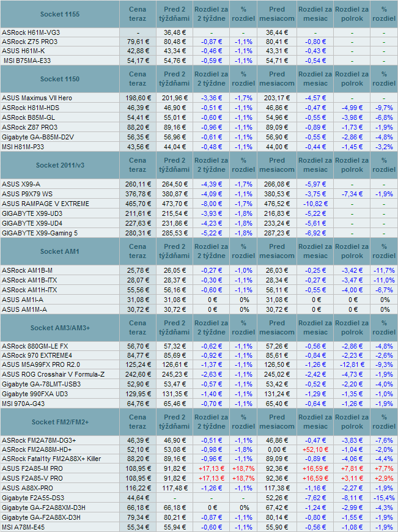Click the Socket 1150 section header

(60, 79)
